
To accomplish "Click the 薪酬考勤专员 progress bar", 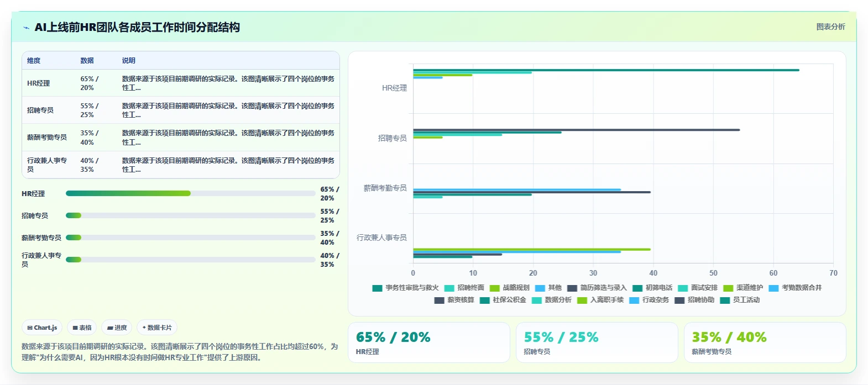I will (190, 238).
